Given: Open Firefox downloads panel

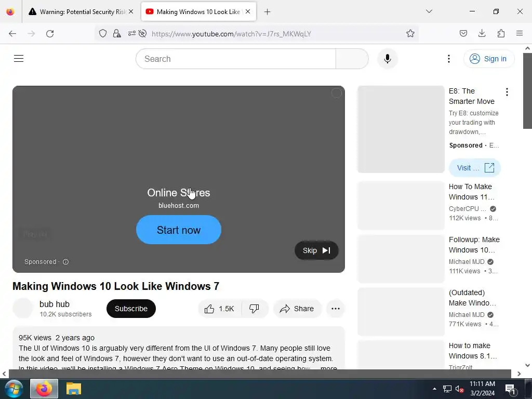Looking at the screenshot, I should click(482, 33).
